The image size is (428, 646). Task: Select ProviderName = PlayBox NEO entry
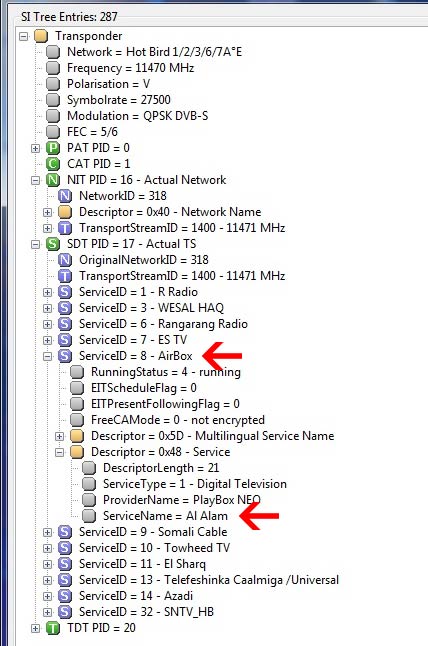pos(182,500)
